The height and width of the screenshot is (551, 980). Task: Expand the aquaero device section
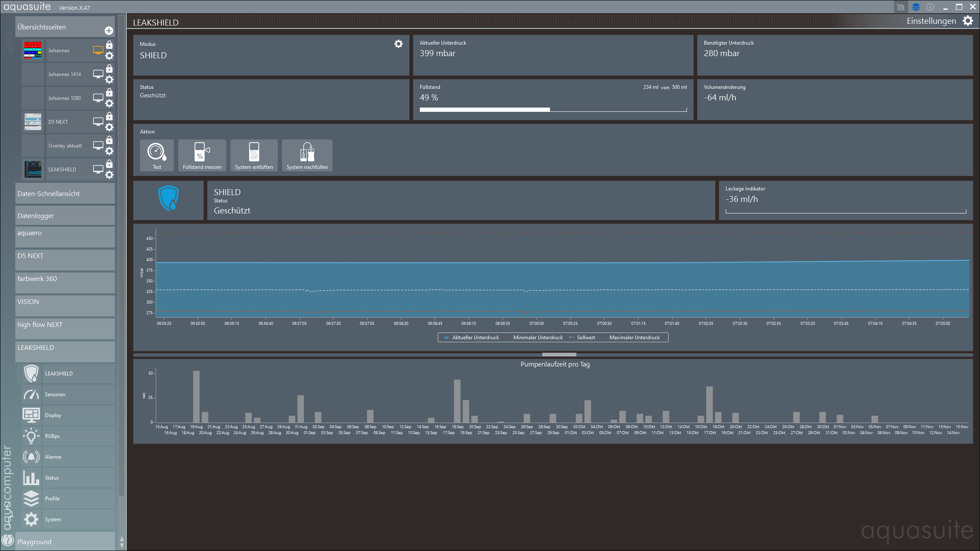click(65, 237)
